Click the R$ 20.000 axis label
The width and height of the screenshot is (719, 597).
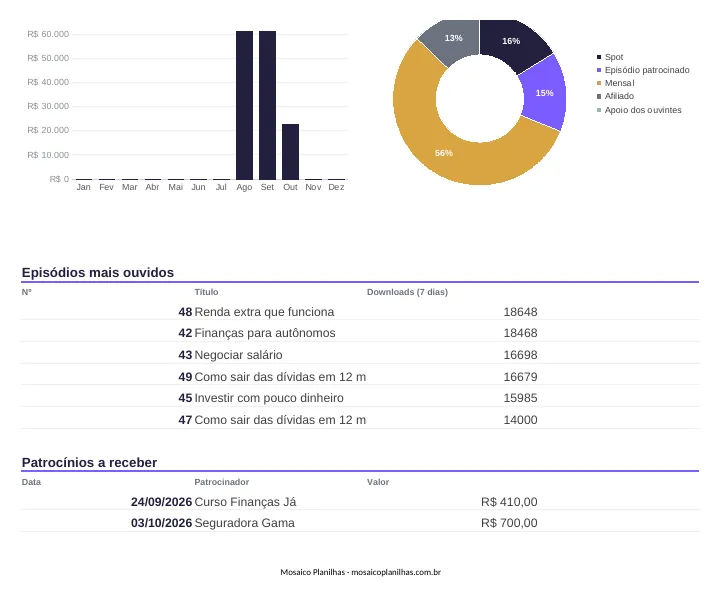48,130
